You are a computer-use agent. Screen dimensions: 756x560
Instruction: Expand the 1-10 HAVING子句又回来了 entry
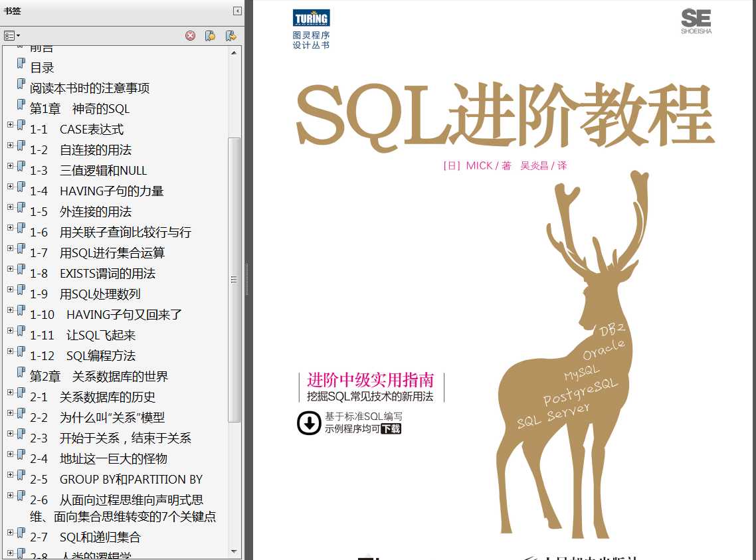[10, 310]
